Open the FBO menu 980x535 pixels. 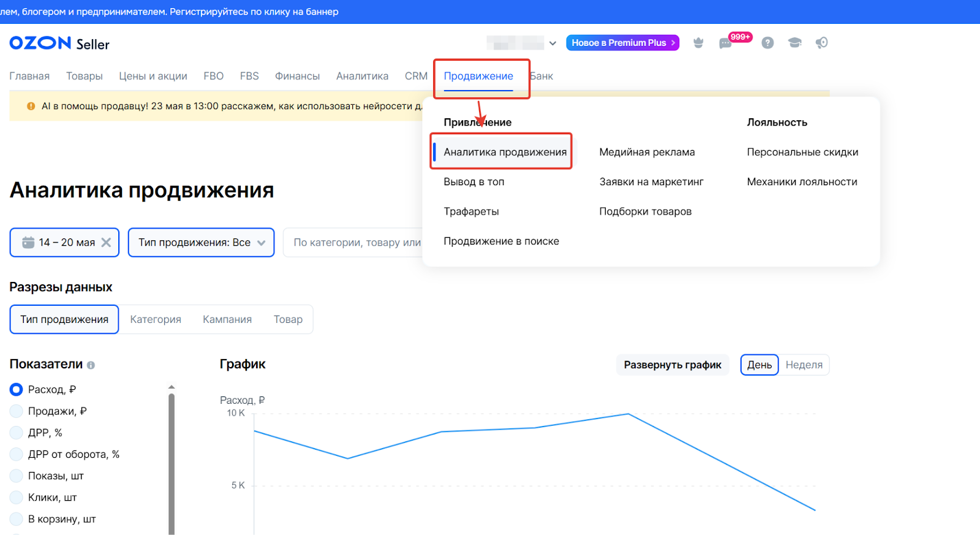click(214, 76)
